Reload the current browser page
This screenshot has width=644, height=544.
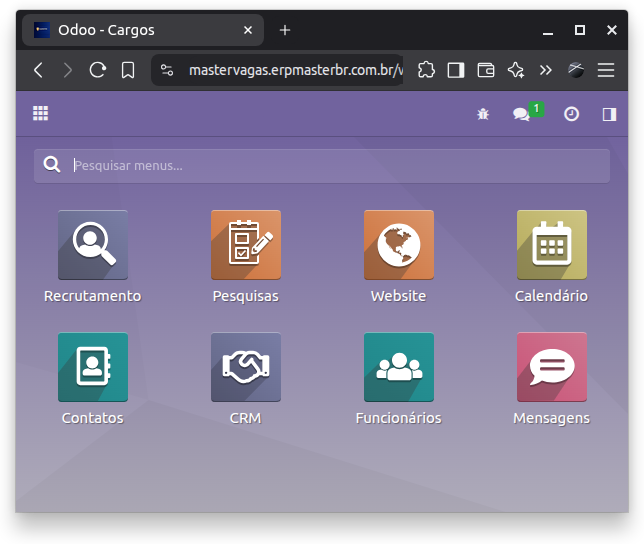pos(97,70)
